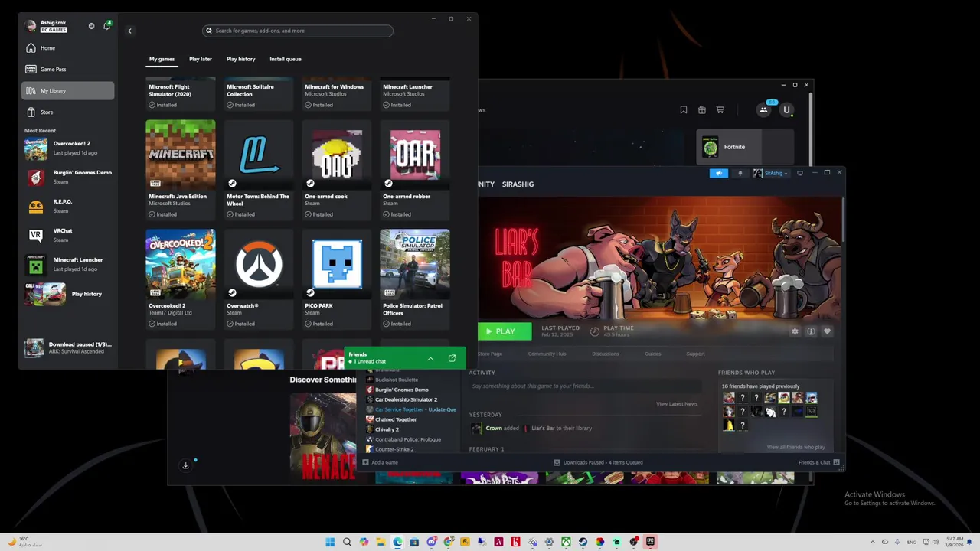Open SIRASHIG menu in Steam
Screen dimensions: 980x551
click(518, 184)
